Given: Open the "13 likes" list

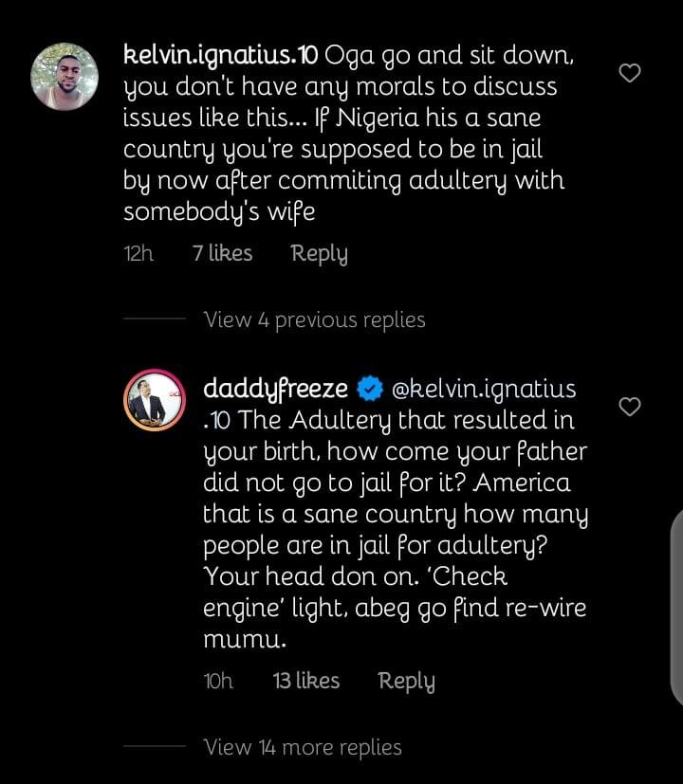Looking at the screenshot, I should (x=305, y=681).
